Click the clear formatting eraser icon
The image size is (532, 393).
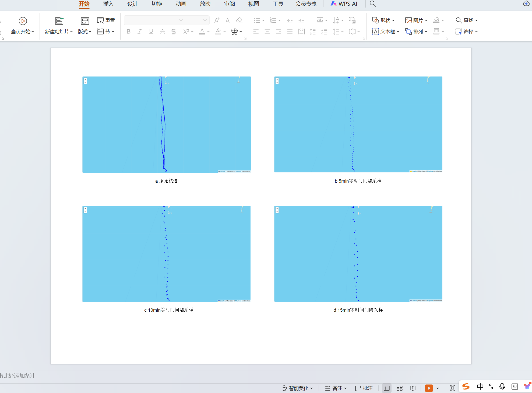[x=239, y=20]
